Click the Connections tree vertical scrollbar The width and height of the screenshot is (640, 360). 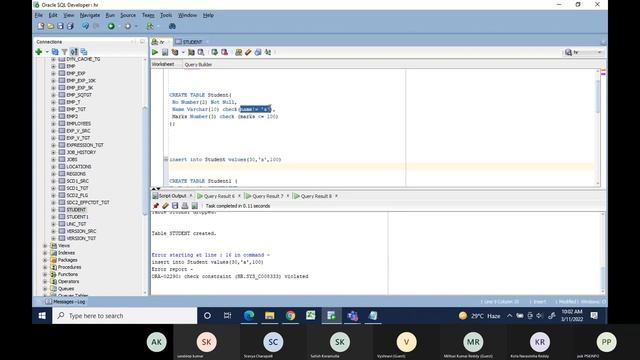144,161
